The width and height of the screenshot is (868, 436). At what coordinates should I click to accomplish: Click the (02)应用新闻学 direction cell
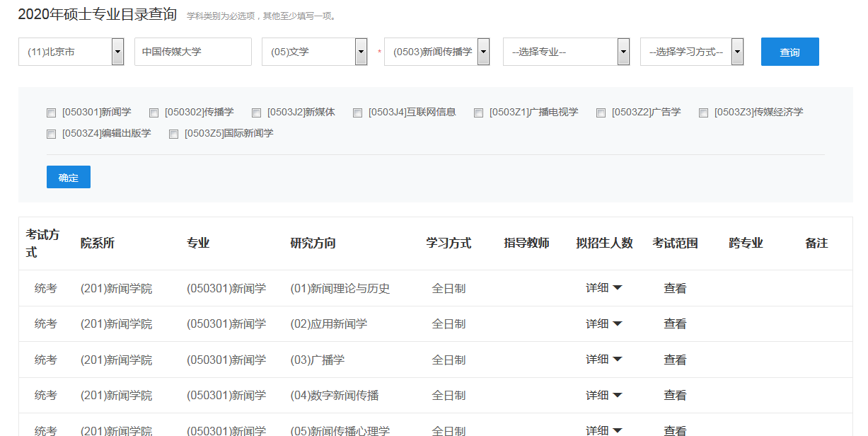(x=329, y=323)
